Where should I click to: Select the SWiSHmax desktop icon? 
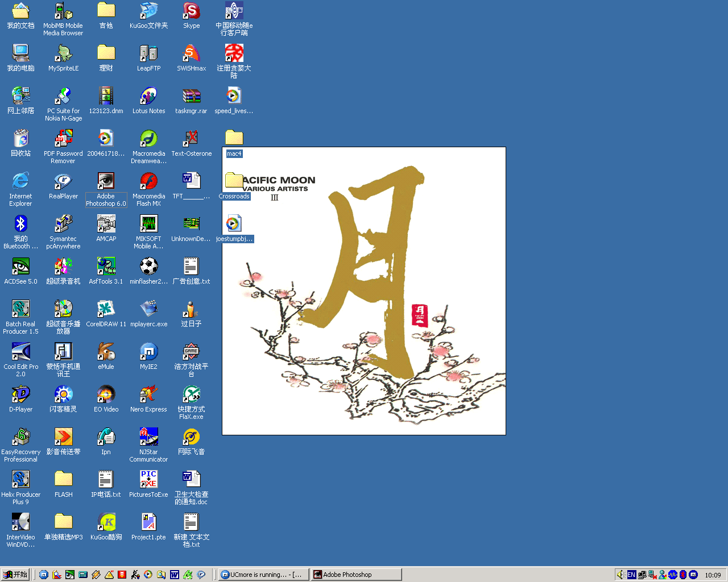pos(191,58)
